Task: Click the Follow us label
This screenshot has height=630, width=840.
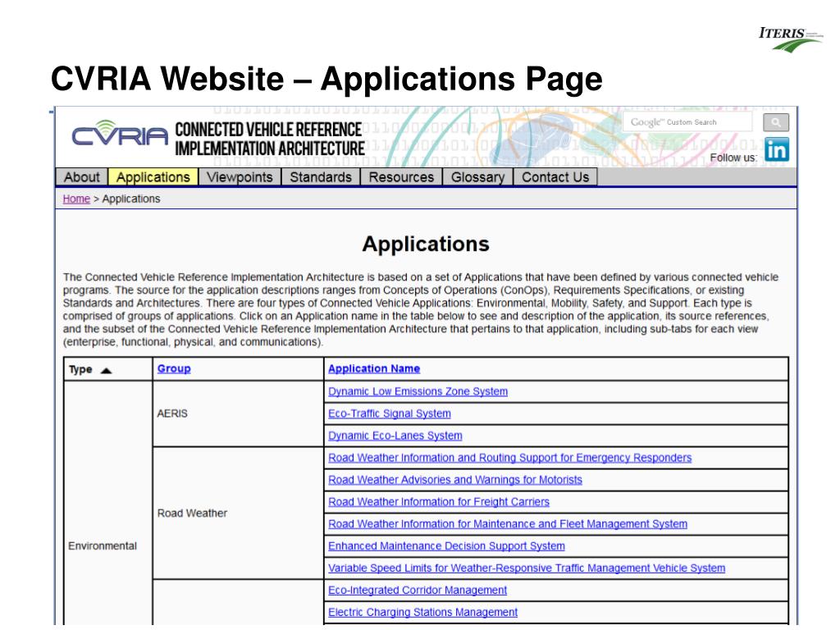Action: 733,157
